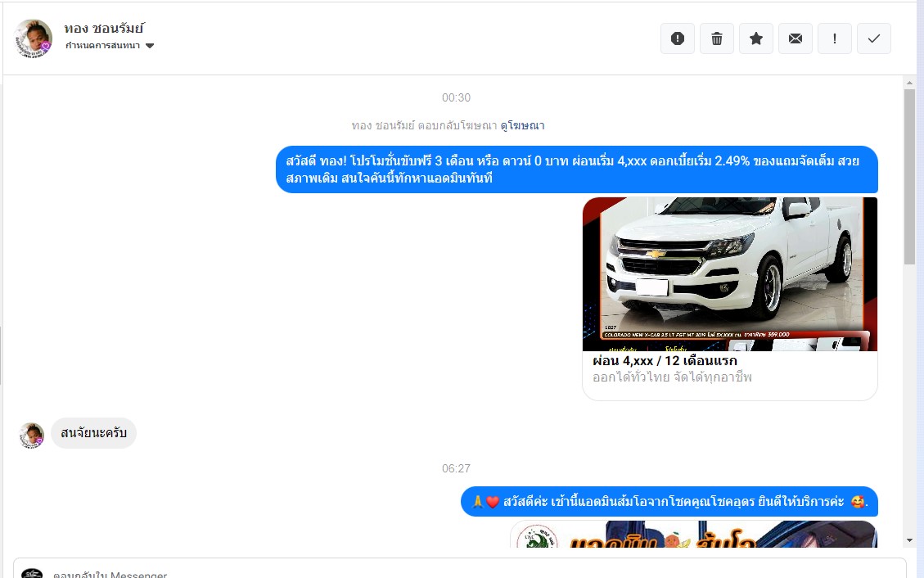Click sender avatar beside สนจัยนะครับ message
924x578 pixels.
pyautogui.click(x=32, y=435)
